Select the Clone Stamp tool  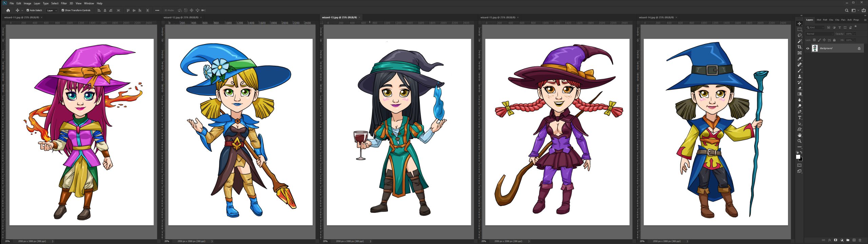pos(800,76)
